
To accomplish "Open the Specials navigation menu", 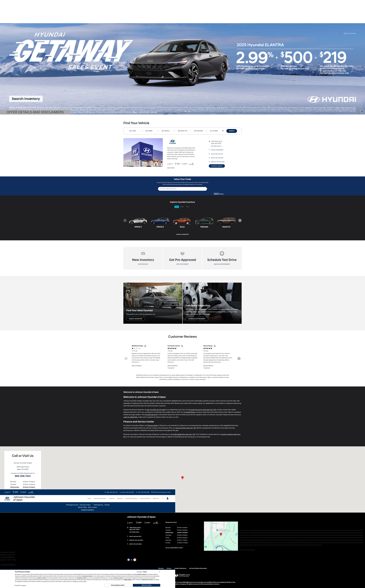I will [x=120, y=498].
